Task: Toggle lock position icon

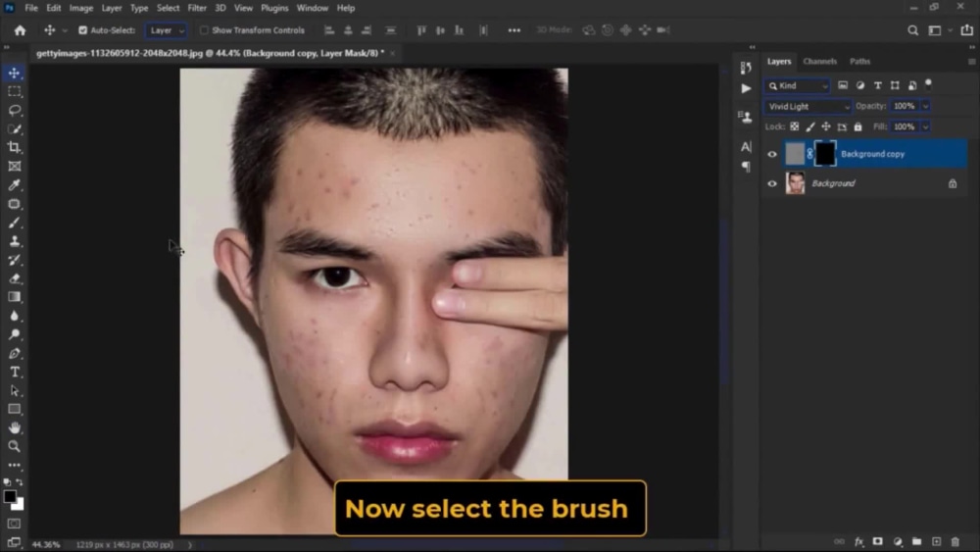Action: [x=826, y=126]
